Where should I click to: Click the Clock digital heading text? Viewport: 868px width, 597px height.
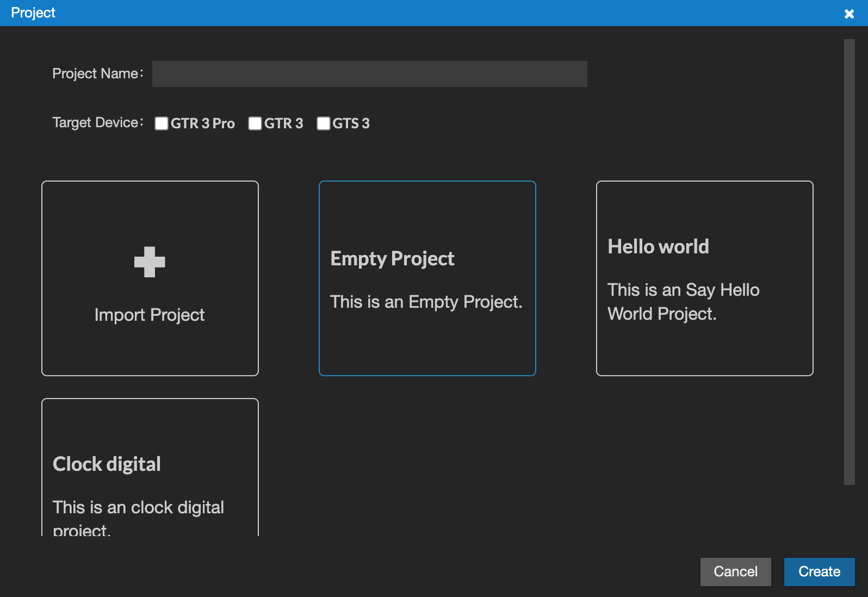click(x=107, y=464)
